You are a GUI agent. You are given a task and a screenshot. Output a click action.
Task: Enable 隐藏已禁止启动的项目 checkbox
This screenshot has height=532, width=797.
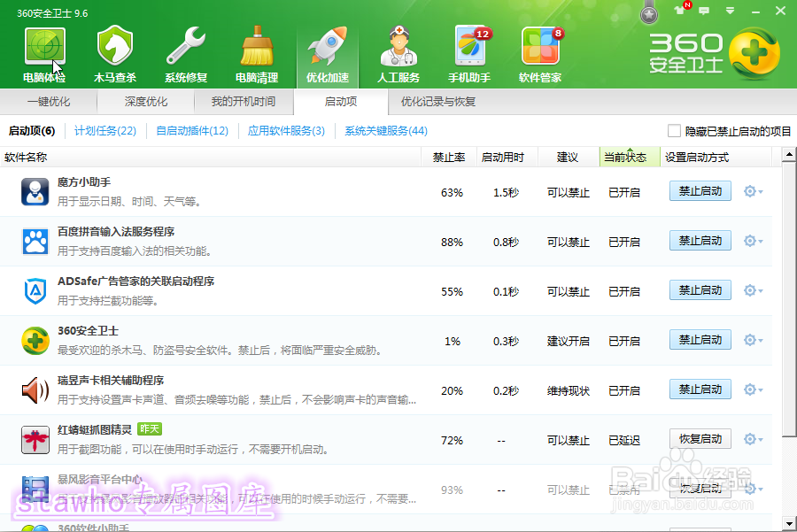pos(675,130)
